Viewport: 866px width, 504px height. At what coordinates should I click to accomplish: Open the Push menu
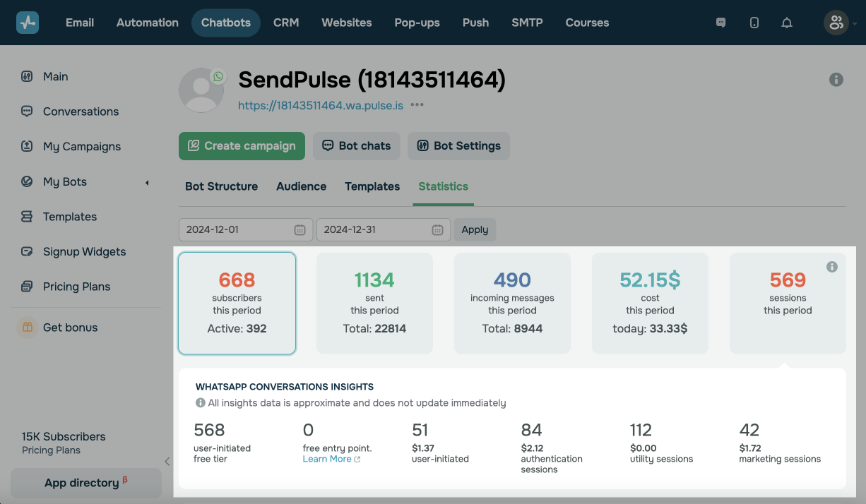[x=476, y=23]
